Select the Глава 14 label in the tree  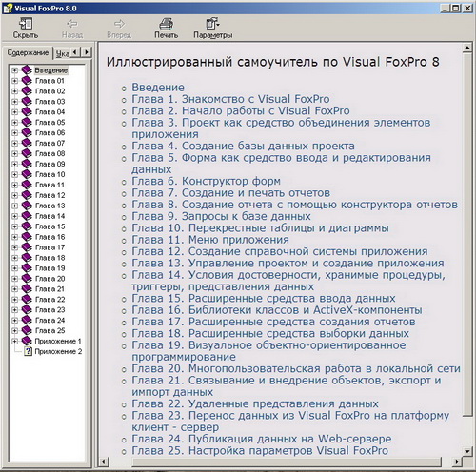(50, 216)
